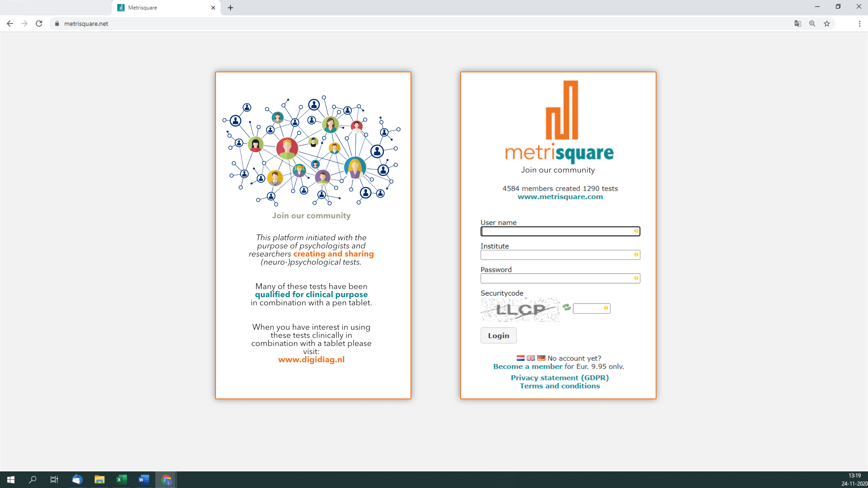This screenshot has height=488, width=868.
Task: Select the English flag language icon
Action: (x=531, y=358)
